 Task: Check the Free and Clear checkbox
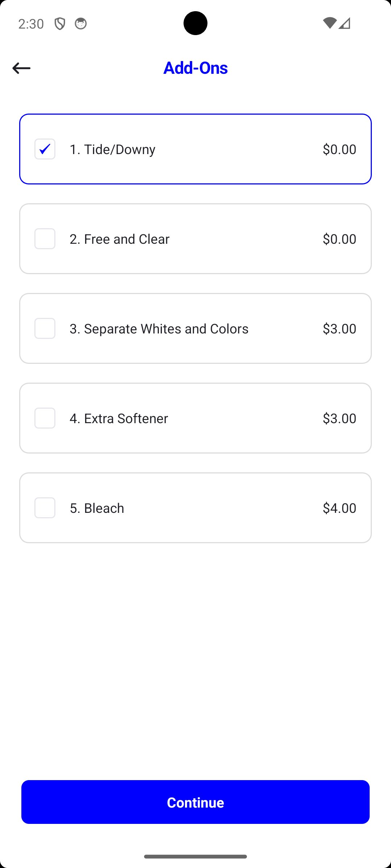click(45, 239)
